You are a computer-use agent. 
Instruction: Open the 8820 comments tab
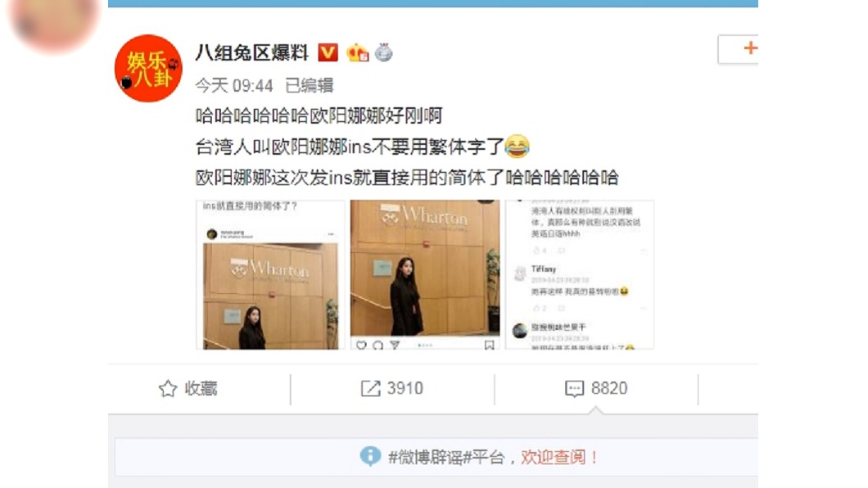(x=595, y=388)
